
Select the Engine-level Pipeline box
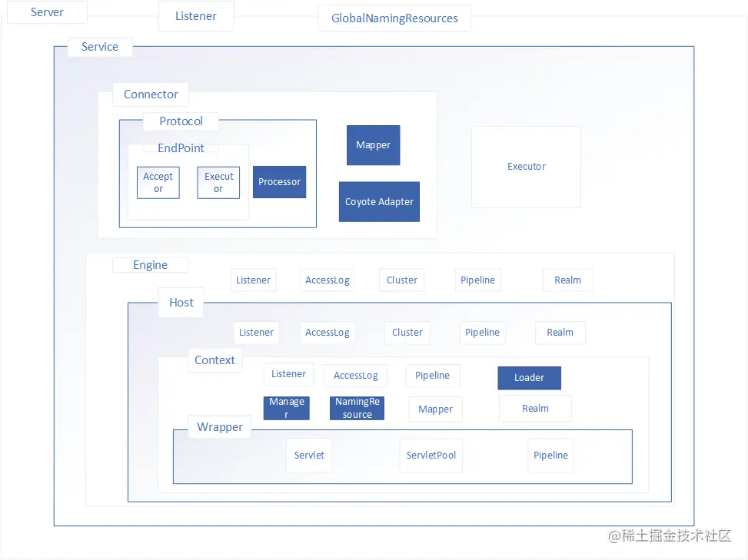click(x=477, y=280)
